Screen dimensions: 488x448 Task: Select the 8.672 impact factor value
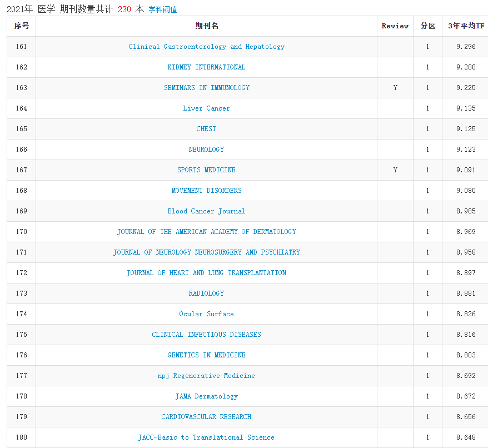[x=466, y=396]
